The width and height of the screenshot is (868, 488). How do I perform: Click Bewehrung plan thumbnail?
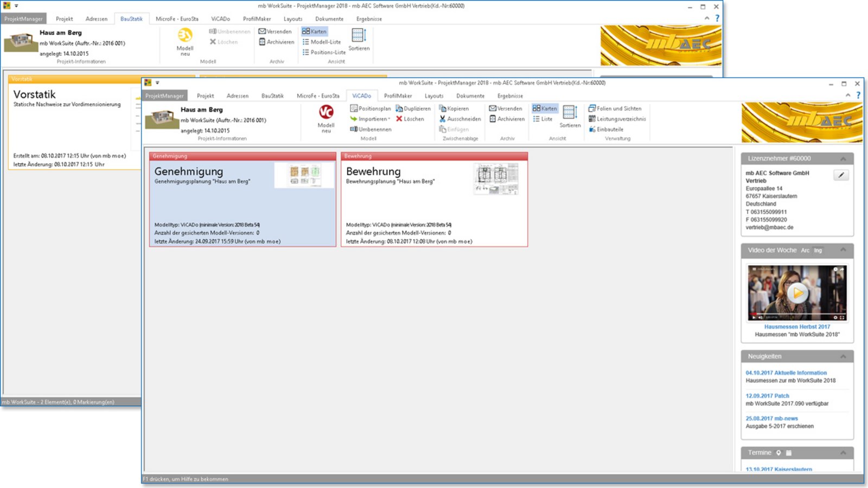point(496,178)
